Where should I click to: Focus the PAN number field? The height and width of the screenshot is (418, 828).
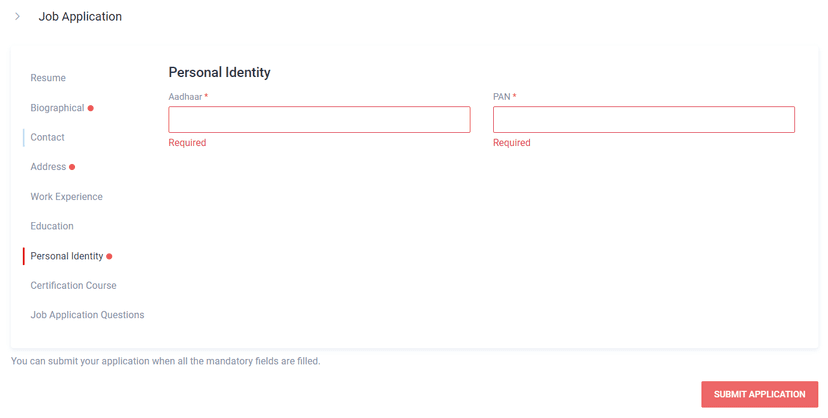tap(643, 120)
